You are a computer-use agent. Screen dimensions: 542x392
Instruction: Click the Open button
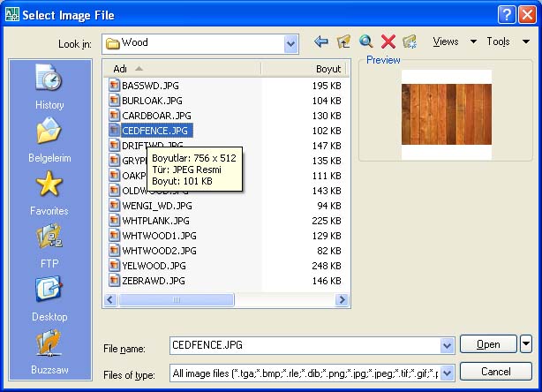click(x=488, y=344)
